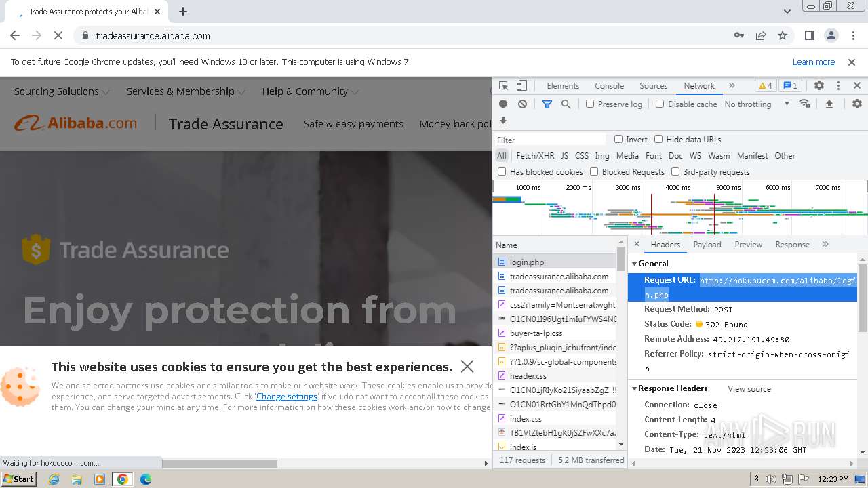
Task: Click the network timeline overview
Action: 679,208
